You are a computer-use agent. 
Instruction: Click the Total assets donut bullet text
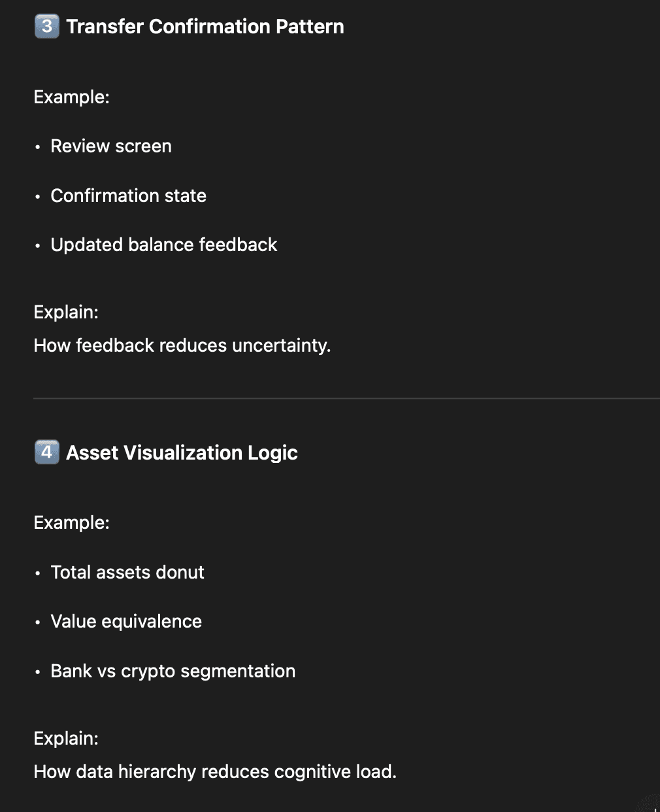point(127,572)
